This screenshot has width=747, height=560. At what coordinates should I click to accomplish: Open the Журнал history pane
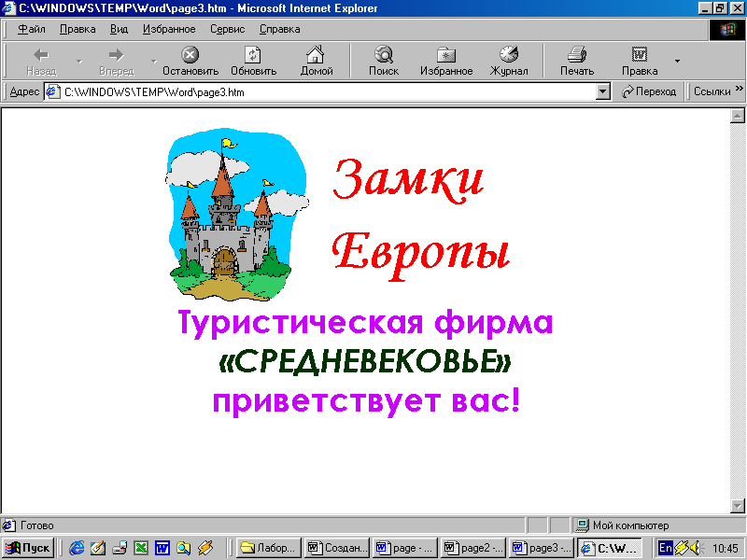point(509,61)
